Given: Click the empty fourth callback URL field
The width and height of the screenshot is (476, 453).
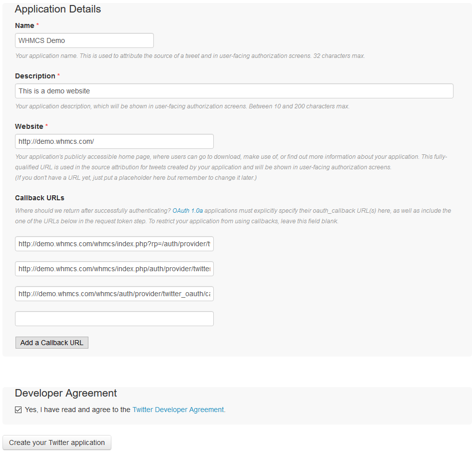Looking at the screenshot, I should point(114,319).
